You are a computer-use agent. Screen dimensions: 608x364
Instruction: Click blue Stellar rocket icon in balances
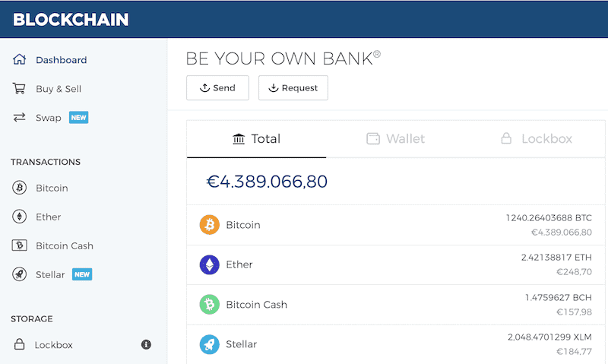210,344
